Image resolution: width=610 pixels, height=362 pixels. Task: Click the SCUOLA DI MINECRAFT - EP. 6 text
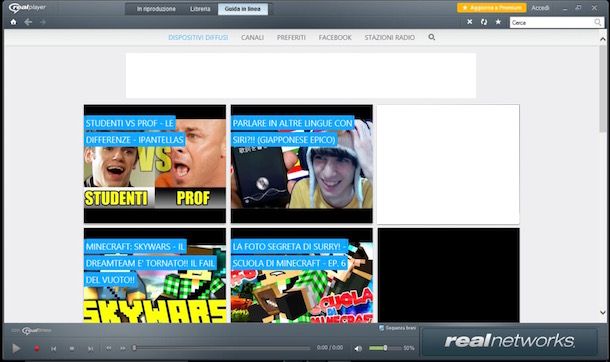point(289,263)
